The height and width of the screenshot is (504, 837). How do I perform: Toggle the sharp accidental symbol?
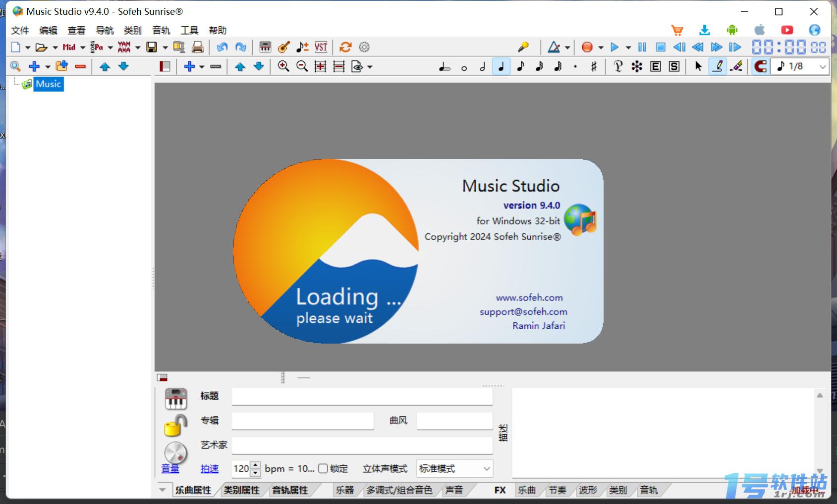[x=594, y=66]
